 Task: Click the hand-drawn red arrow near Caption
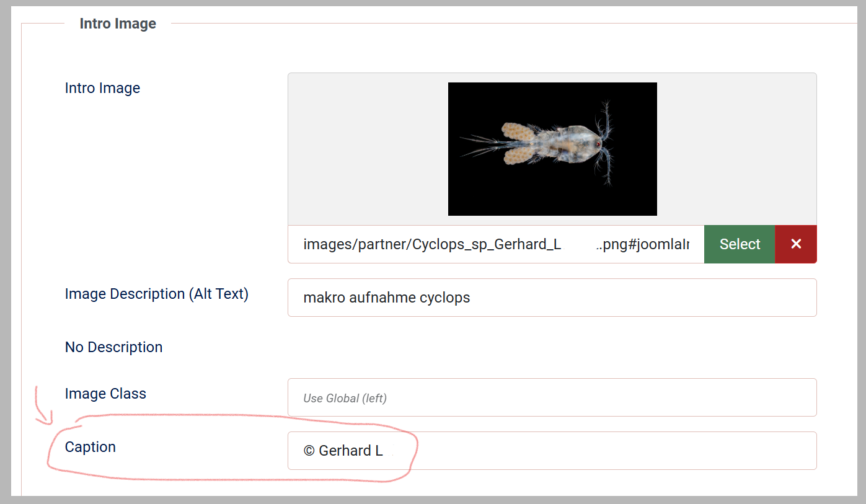point(42,409)
